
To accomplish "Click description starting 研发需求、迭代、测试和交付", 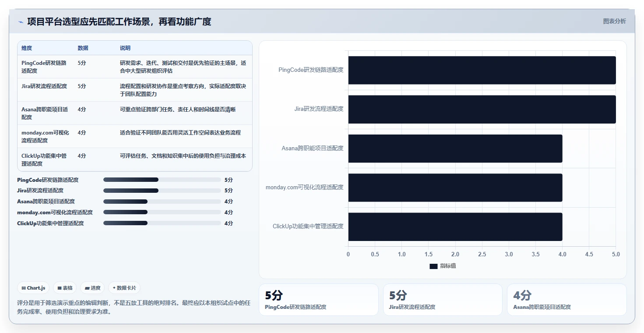I will (183, 67).
